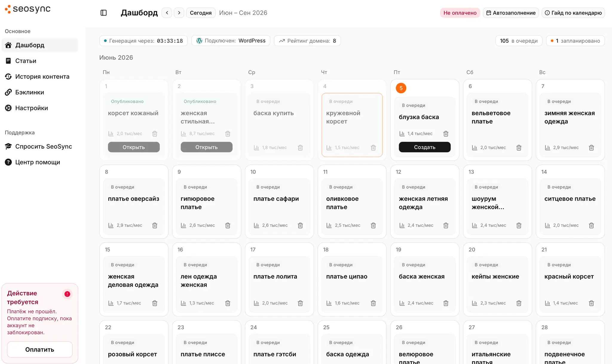The height and width of the screenshot is (364, 612).
Task: Open Настройки page
Action: pyautogui.click(x=40, y=108)
